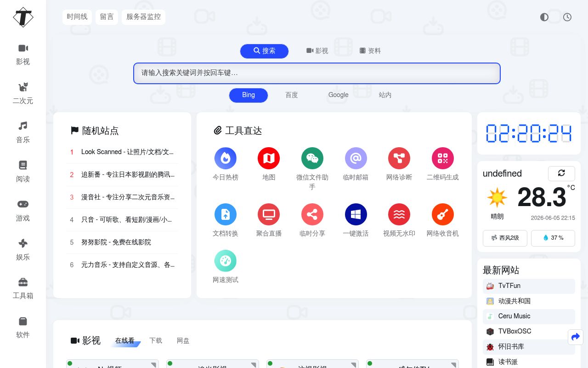Open the 二维码生成 tool
588x368 pixels.
[443, 164]
